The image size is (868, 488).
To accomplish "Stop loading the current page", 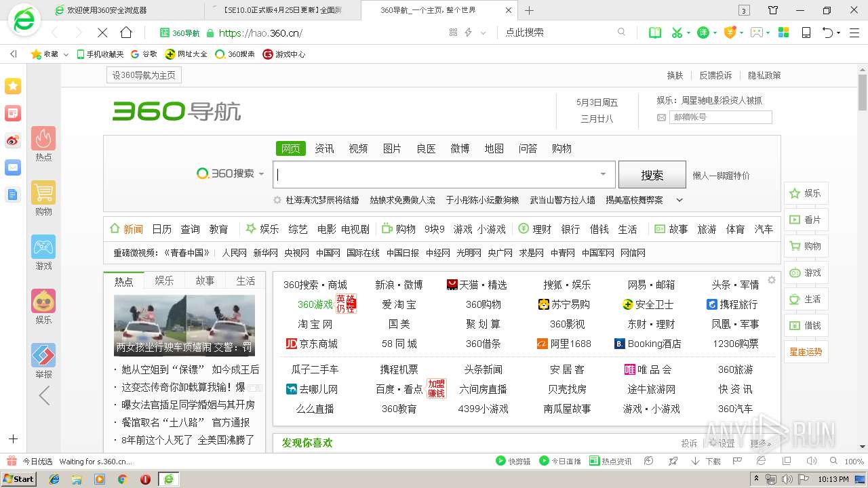I will (x=102, y=33).
